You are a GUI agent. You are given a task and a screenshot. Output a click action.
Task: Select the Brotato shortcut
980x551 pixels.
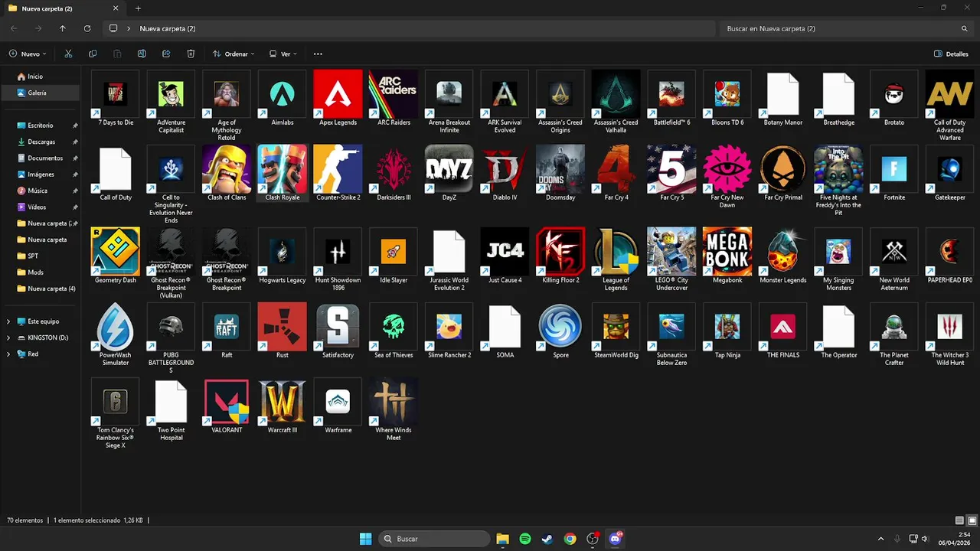[894, 99]
